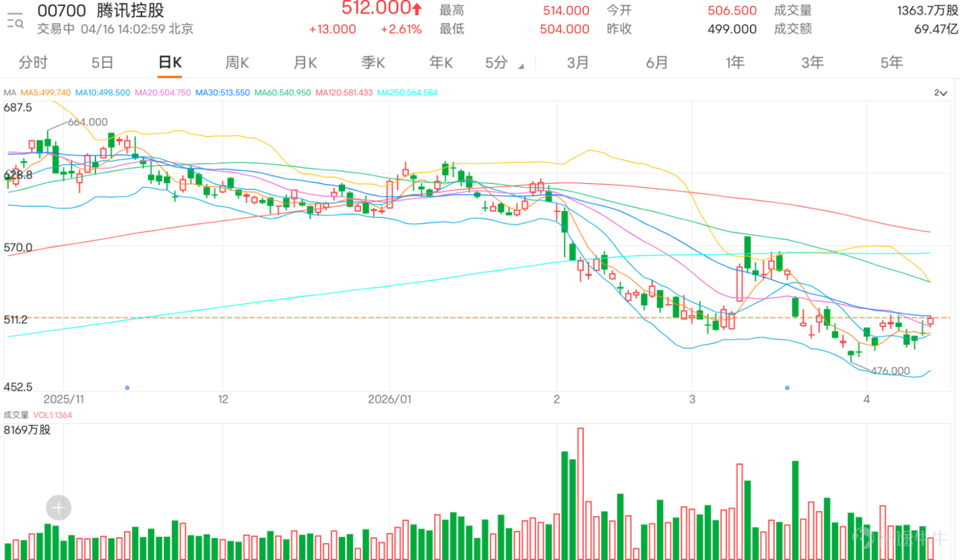Viewport: 960px width, 560px height.
Task: Click the 476.000 low price marker
Action: click(890, 371)
